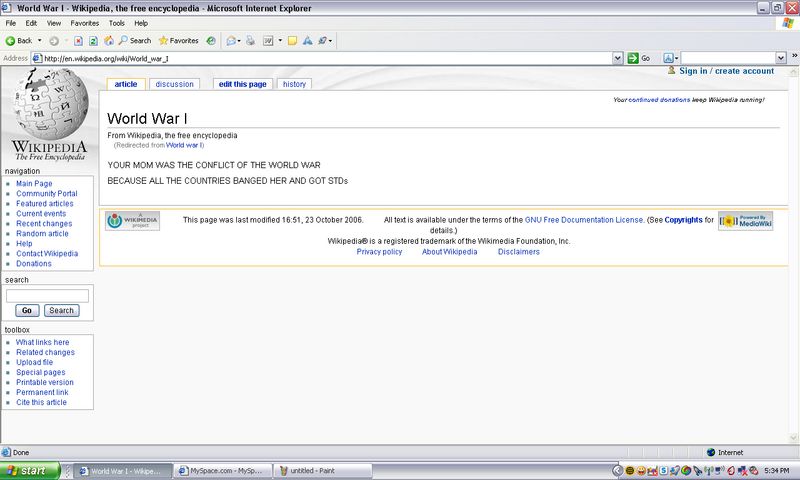Viewport: 800px width, 480px height.
Task: Open the Featured articles link
Action: [44, 204]
